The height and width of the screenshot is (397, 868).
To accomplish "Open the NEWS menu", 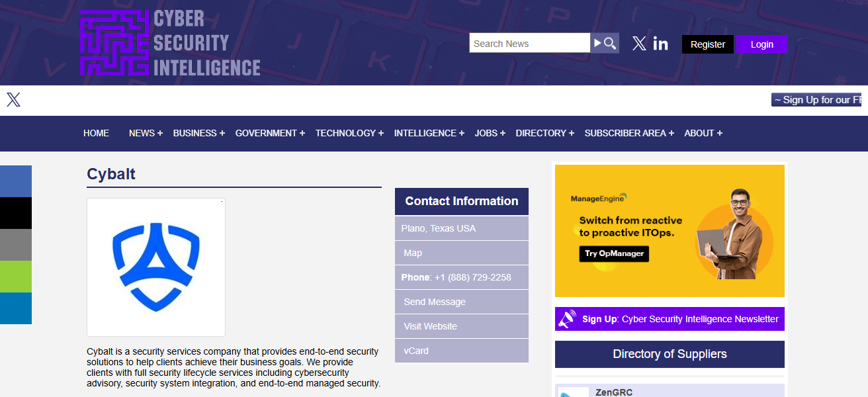I will click(146, 133).
